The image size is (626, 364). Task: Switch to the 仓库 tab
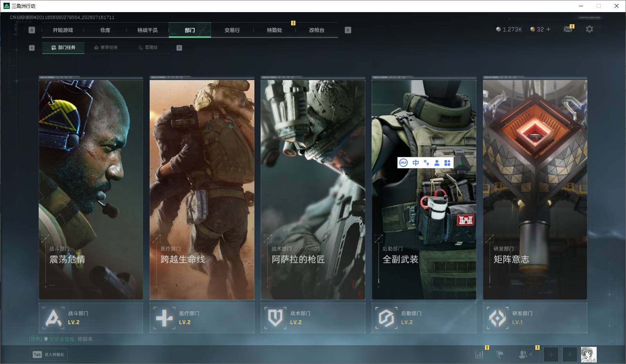pyautogui.click(x=105, y=30)
